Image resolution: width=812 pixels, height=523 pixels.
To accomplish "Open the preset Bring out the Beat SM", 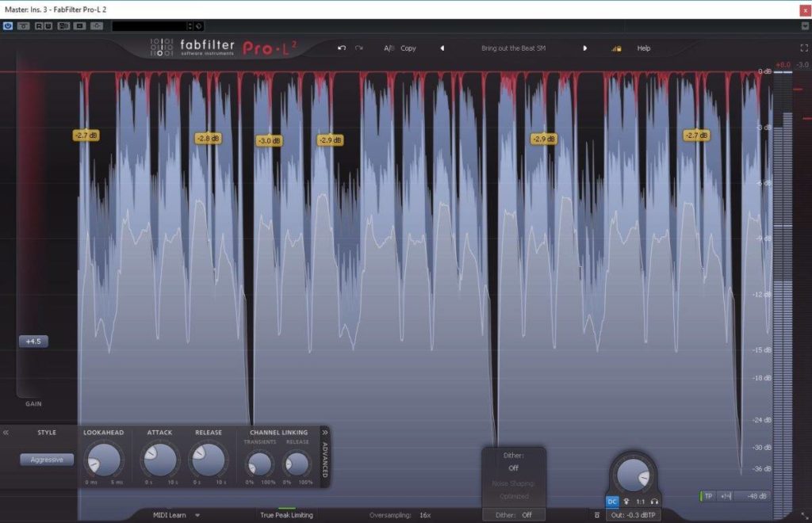I will pos(512,48).
